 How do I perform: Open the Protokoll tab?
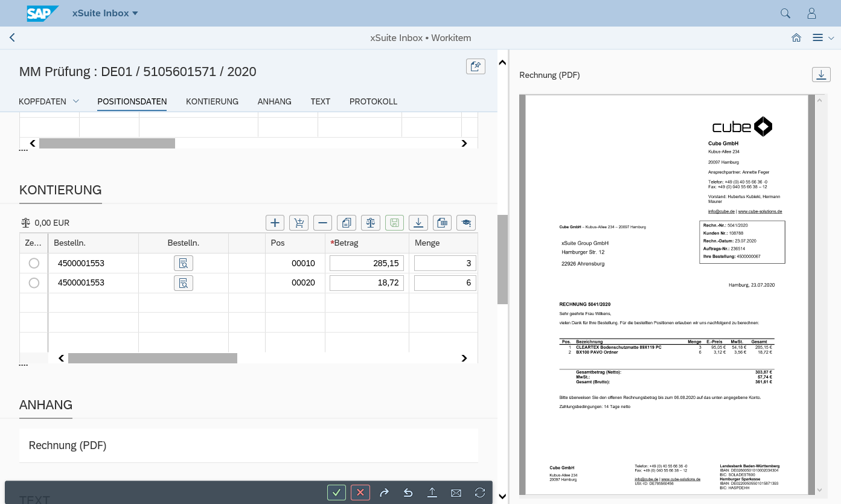[x=373, y=101]
